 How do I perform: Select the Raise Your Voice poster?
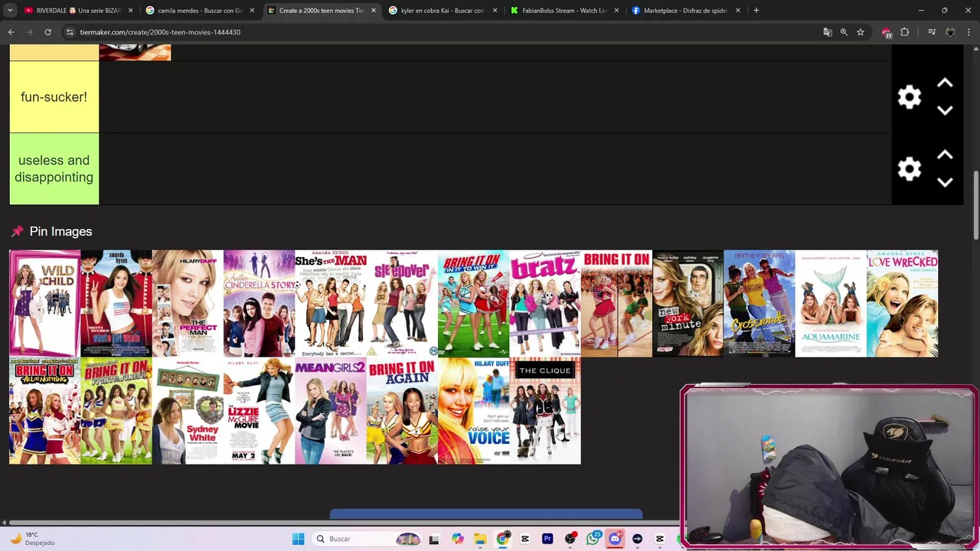[473, 411]
